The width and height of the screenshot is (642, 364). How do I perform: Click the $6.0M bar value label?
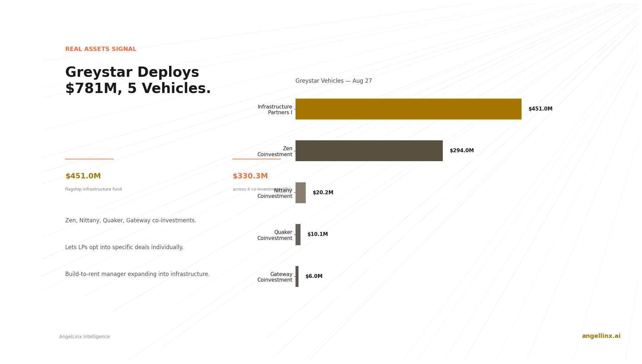click(x=314, y=276)
